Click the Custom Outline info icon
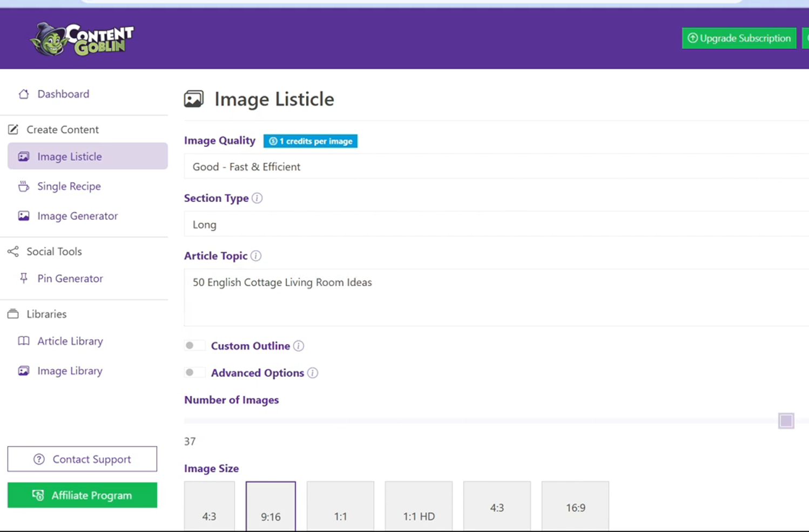This screenshot has width=809, height=532. tap(299, 346)
